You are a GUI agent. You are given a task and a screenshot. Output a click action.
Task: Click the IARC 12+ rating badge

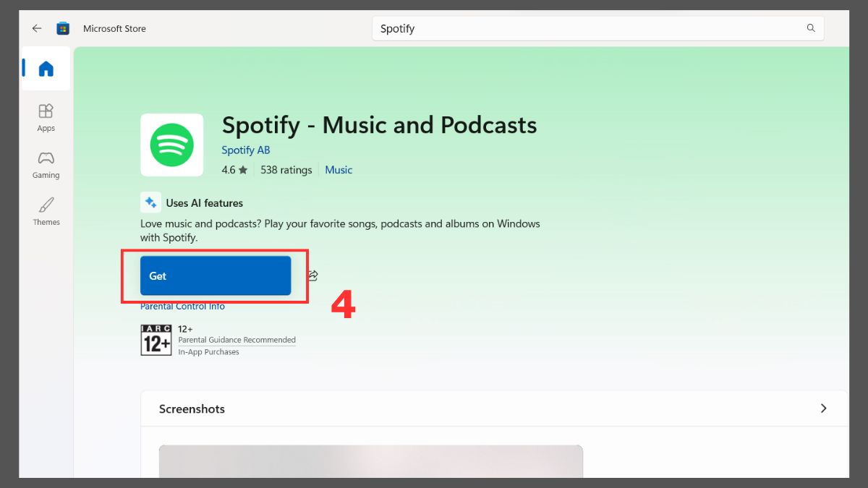[x=156, y=340]
